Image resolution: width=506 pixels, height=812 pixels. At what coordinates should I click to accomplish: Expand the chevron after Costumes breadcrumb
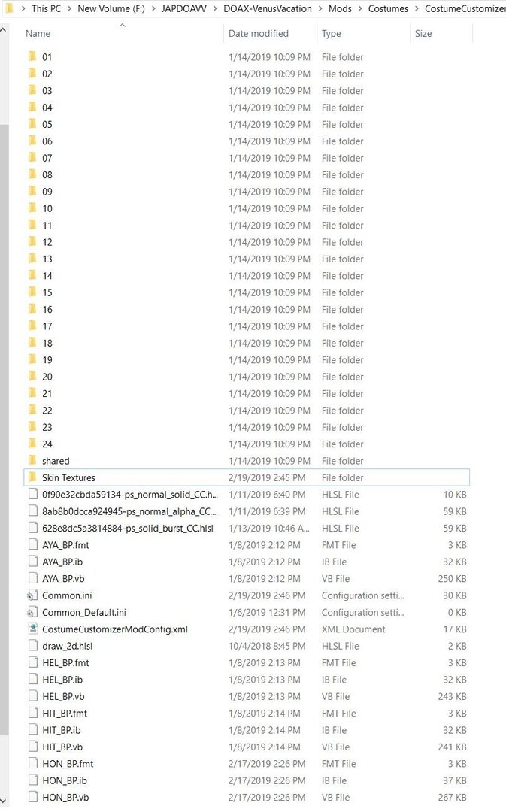point(417,8)
